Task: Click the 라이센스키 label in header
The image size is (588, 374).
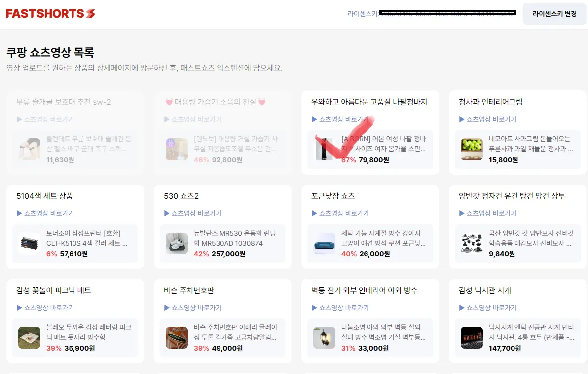Action: pyautogui.click(x=363, y=14)
